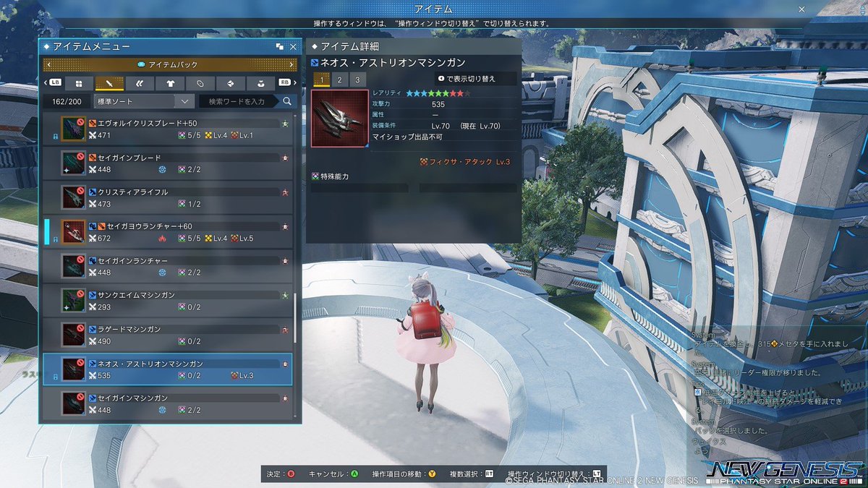Image resolution: width=868 pixels, height=488 pixels.
Task: Click サンクエイムマシンガン weapon thumbnail
Action: click(x=74, y=301)
